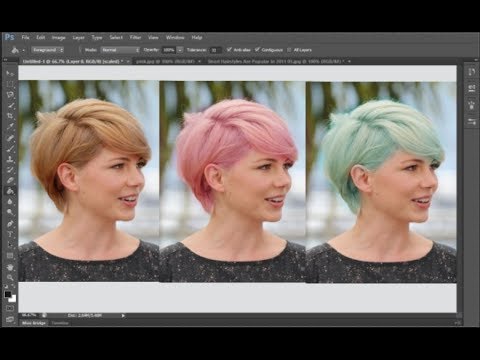The image size is (480, 360).
Task: Change screen mode from toolbox bottom
Action: tap(10, 319)
